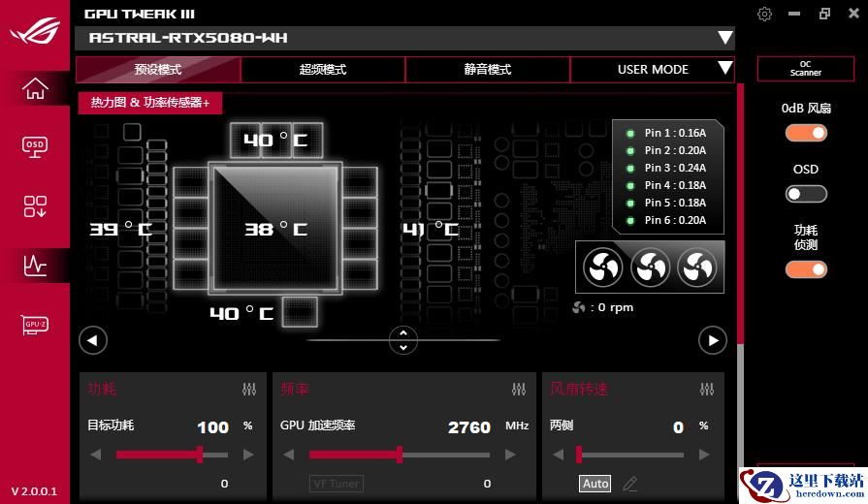Screen dimensions: 868x504
Task: Increase GPU boost clock with right arrow
Action: click(x=510, y=455)
